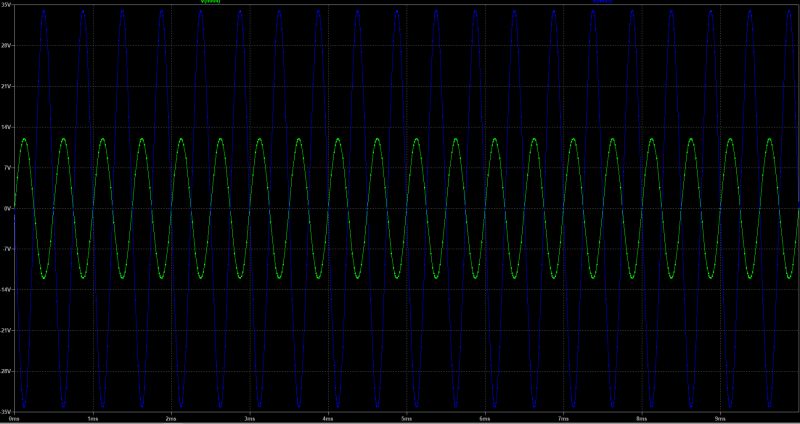Click the 0ms time axis label
Screen dimensions: 800x424
point(15,418)
